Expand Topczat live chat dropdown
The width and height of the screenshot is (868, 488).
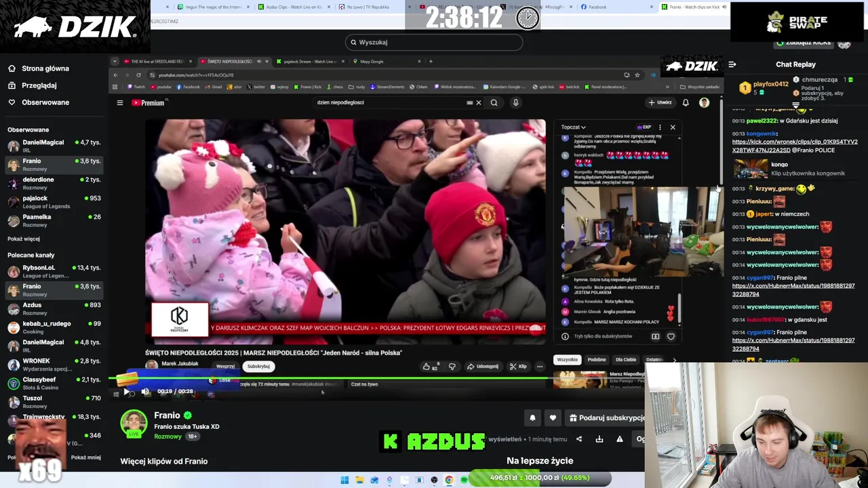coord(574,127)
